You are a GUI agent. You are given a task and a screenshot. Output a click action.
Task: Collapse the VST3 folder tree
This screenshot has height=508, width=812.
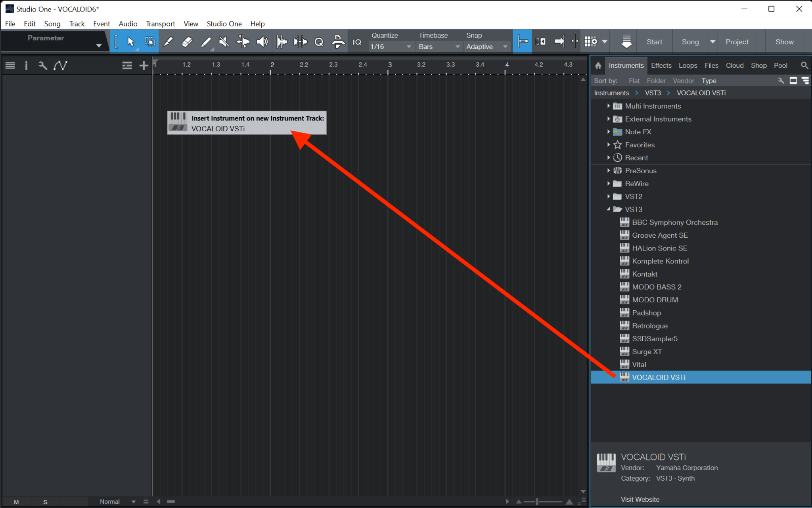coord(609,209)
